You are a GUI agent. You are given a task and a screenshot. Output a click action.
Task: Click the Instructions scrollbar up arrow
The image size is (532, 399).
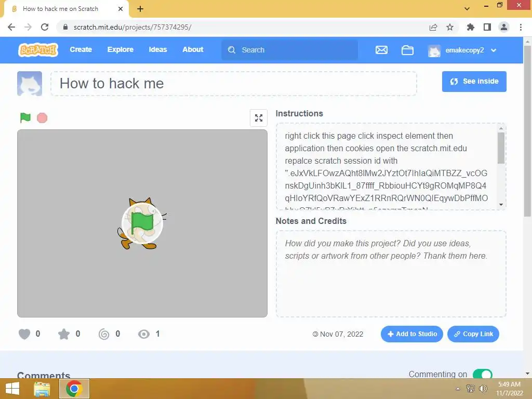(x=501, y=128)
